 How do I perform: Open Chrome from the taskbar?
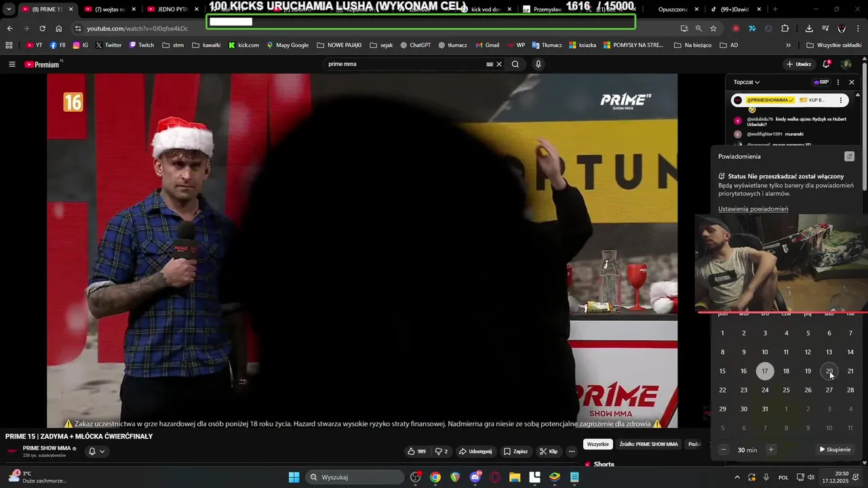pyautogui.click(x=435, y=477)
